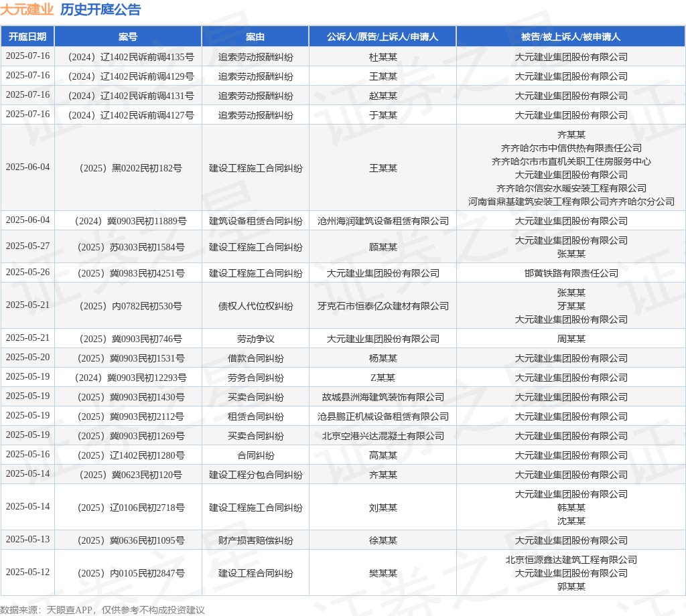Click case number 冀0903民初2112号
The width and height of the screenshot is (686, 616).
pyautogui.click(x=131, y=416)
